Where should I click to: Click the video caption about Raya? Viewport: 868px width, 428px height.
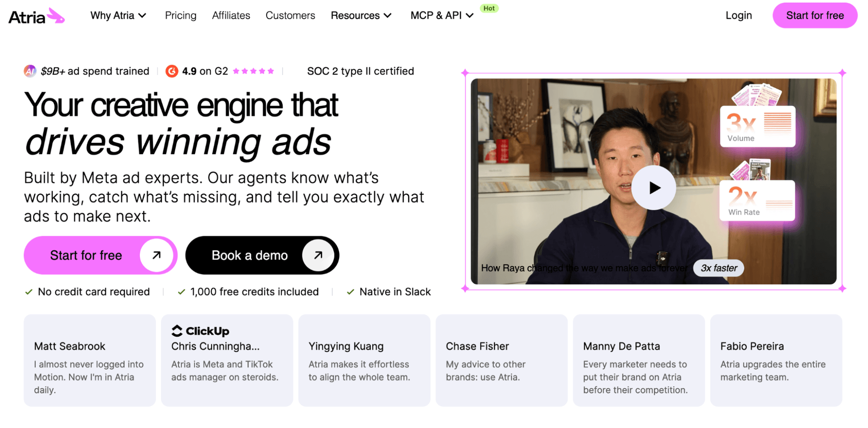coord(584,268)
